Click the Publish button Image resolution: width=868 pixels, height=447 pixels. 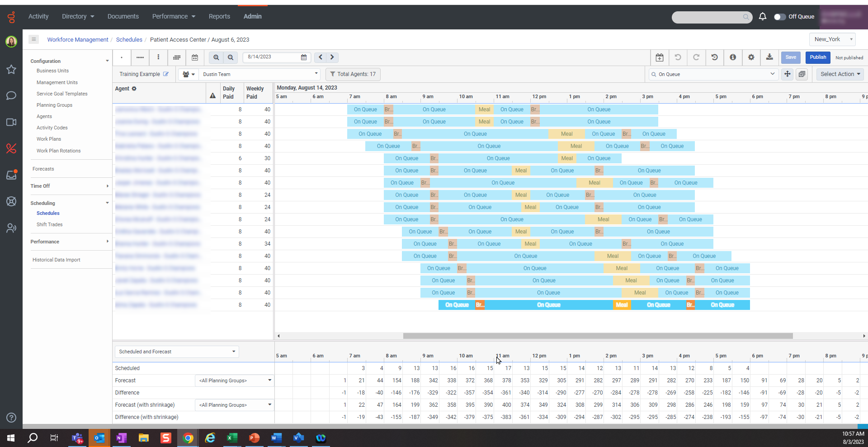818,57
